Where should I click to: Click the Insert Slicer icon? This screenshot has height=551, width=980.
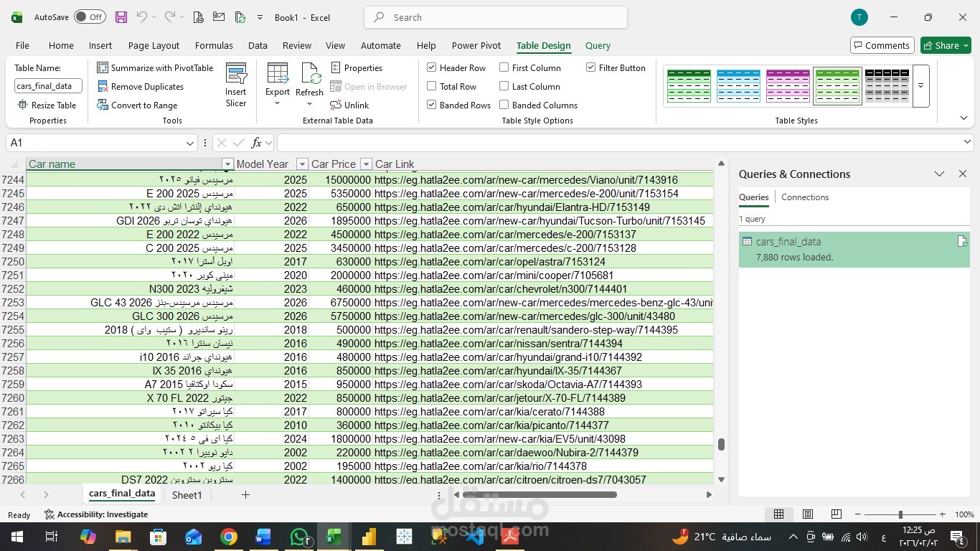236,74
